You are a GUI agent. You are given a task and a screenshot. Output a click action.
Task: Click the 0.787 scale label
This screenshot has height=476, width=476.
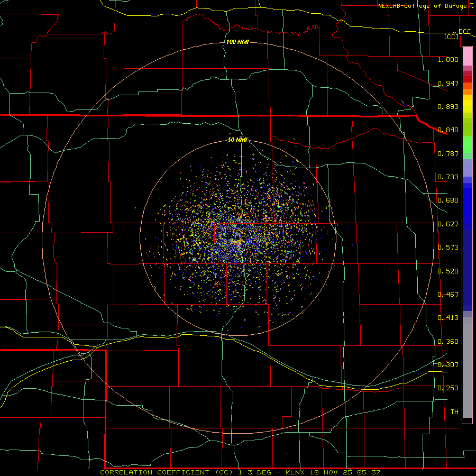pos(448,153)
